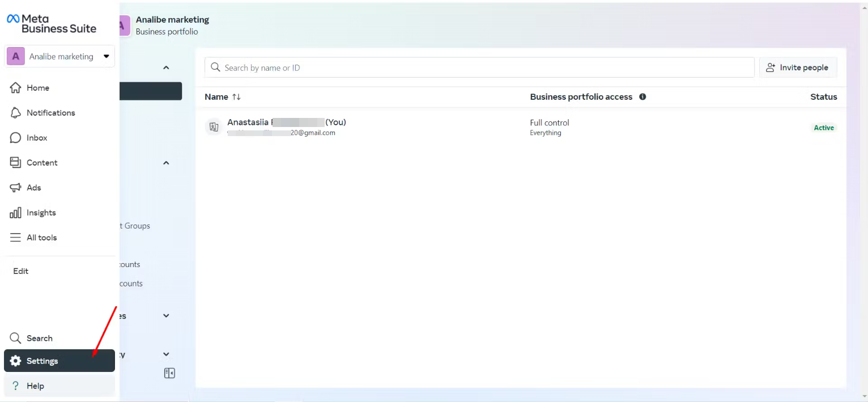Click Invite people button
The image size is (868, 402).
[798, 67]
